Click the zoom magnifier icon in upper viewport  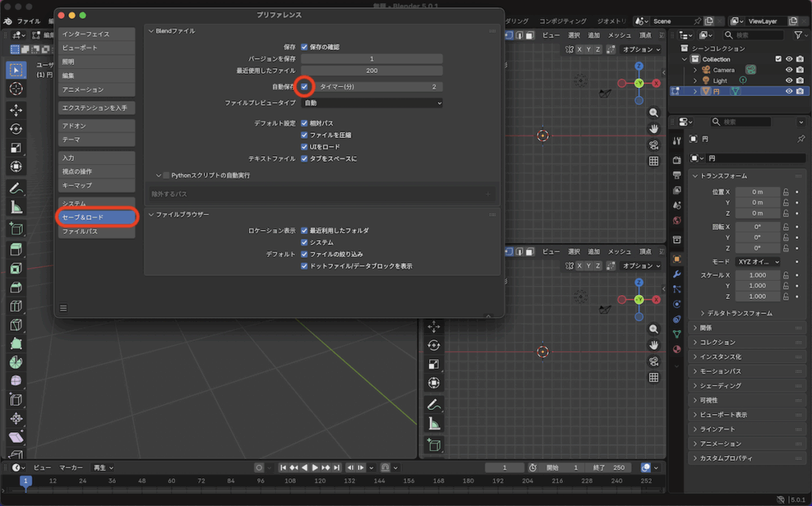653,113
